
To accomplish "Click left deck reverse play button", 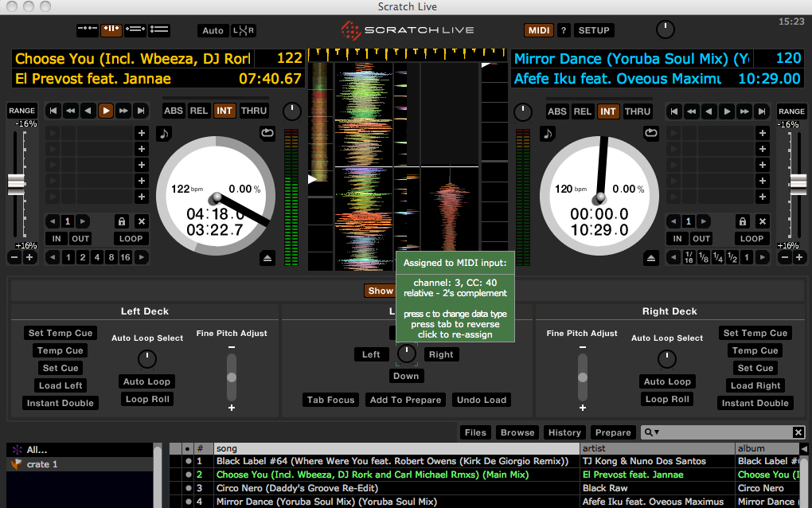I will 88,111.
